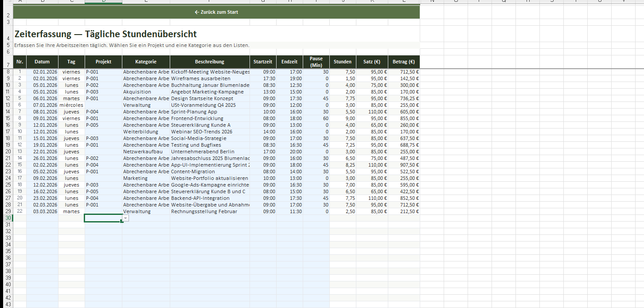Click the "Zurück zum Start" link
The image size is (644, 308).
click(216, 12)
